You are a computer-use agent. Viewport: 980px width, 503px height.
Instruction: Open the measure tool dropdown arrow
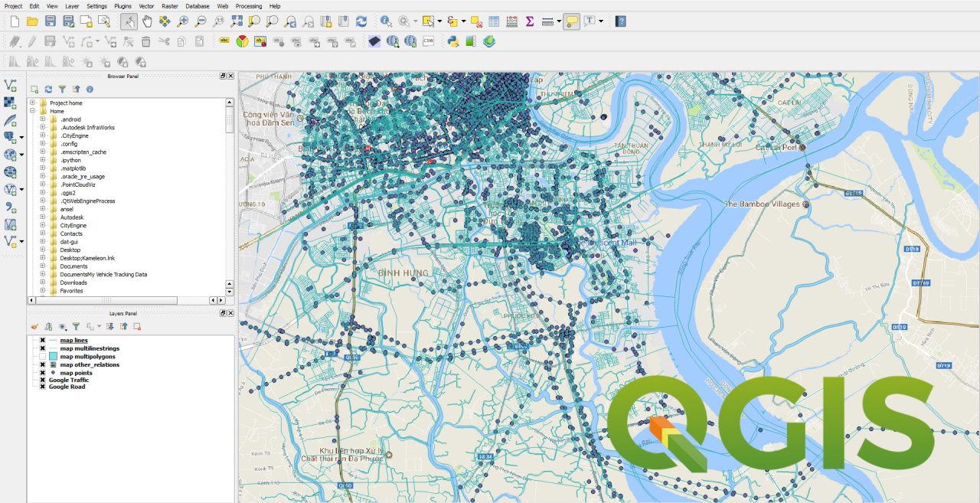point(559,21)
